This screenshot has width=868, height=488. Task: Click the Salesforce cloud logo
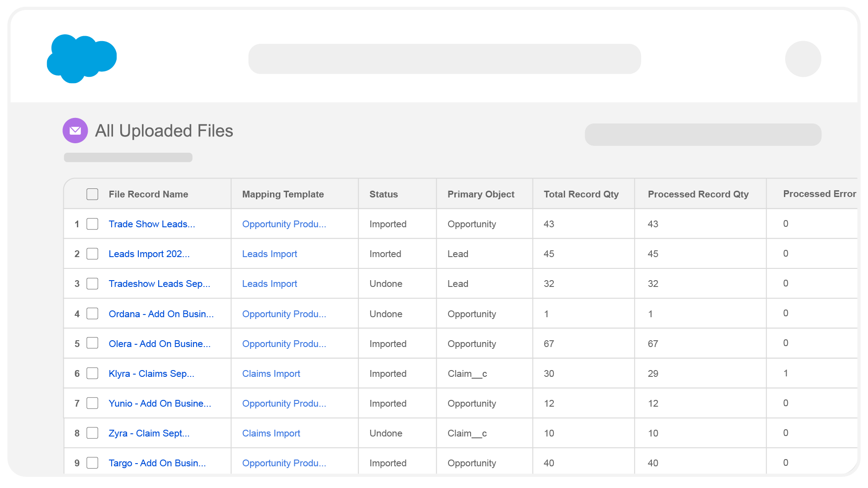[81, 58]
